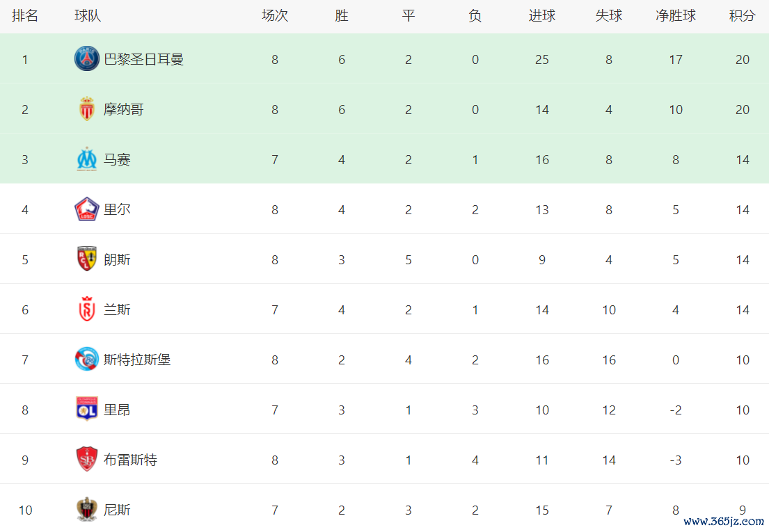Screen dimensions: 769x532
Task: Click the Paris Saint-Germain club crest
Action: 87,59
